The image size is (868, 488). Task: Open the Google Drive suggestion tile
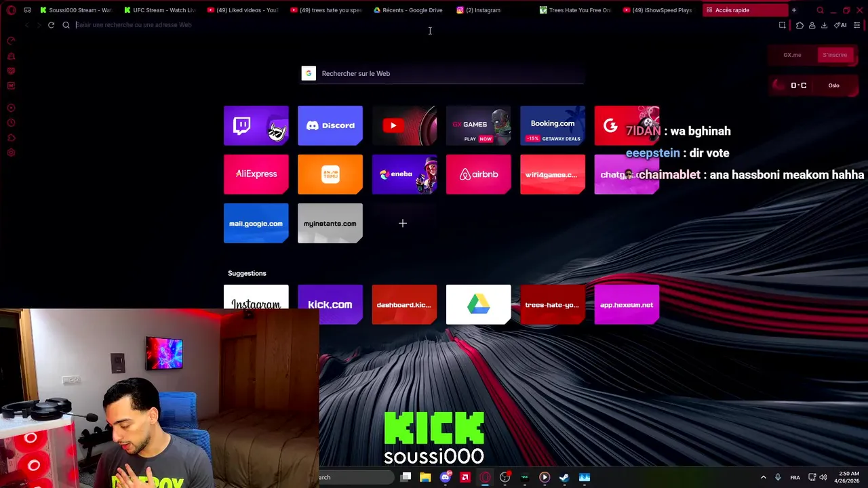click(478, 304)
